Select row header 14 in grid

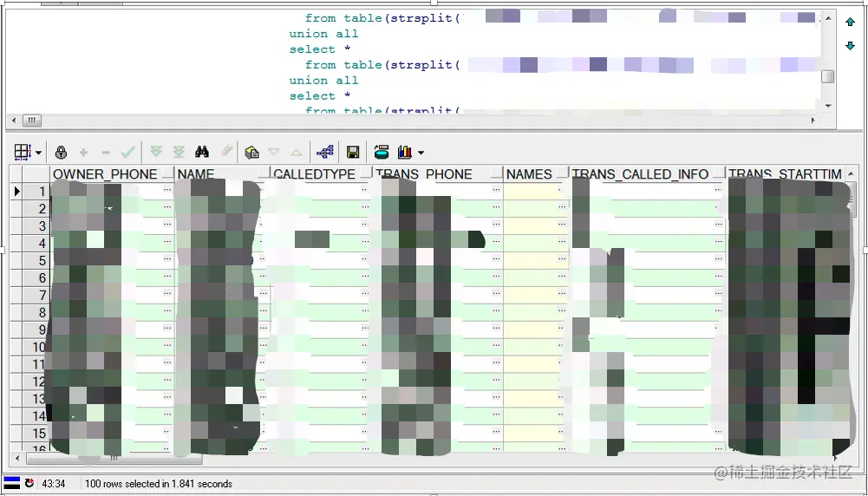point(36,415)
